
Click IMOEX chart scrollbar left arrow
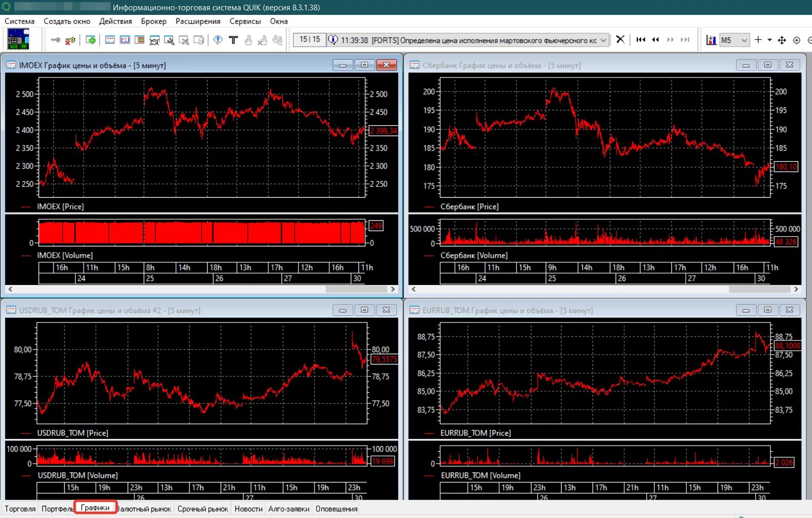[x=10, y=289]
